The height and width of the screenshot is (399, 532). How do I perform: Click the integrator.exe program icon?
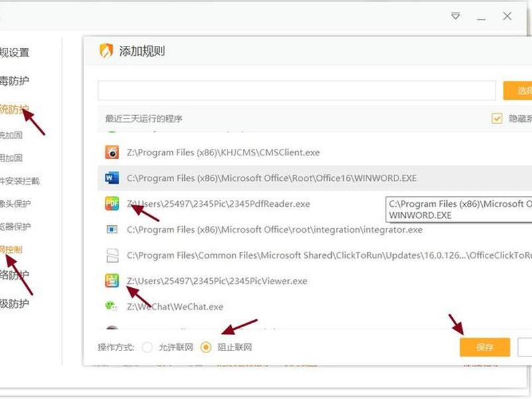coord(112,229)
